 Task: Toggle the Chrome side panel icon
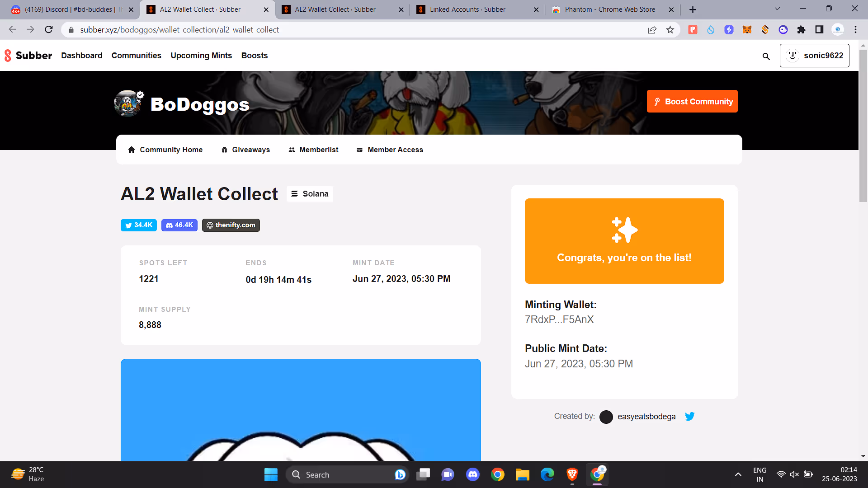point(819,30)
